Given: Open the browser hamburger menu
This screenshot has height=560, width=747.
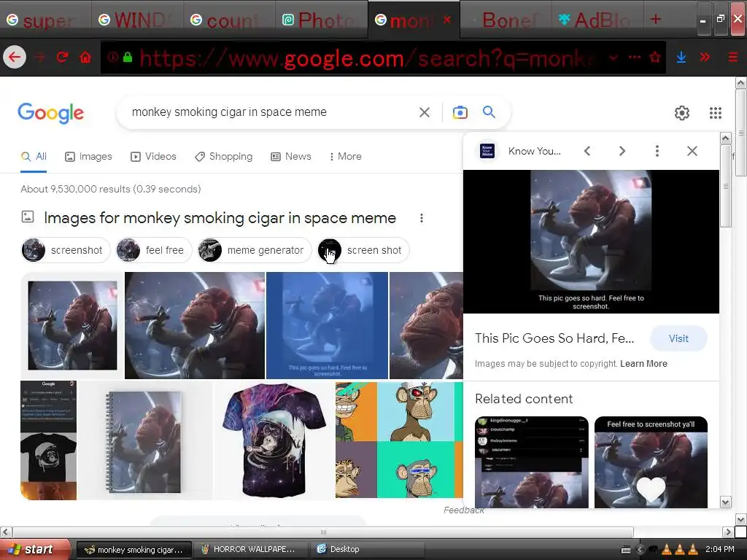Looking at the screenshot, I should pos(733,57).
